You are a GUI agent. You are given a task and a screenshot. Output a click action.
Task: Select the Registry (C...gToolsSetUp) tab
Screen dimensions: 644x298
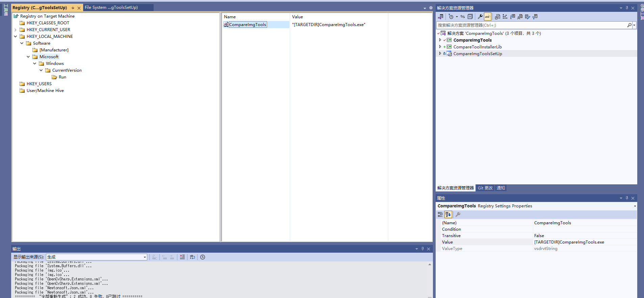40,7
